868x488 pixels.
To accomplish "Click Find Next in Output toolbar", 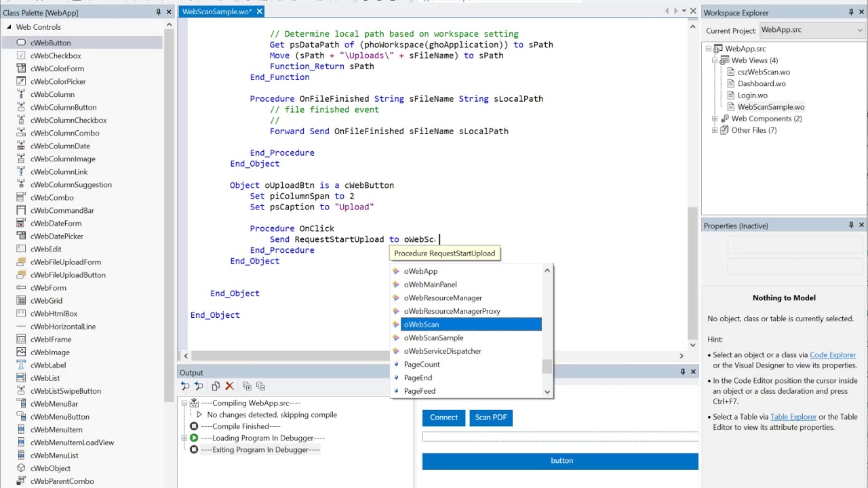I will (199, 386).
